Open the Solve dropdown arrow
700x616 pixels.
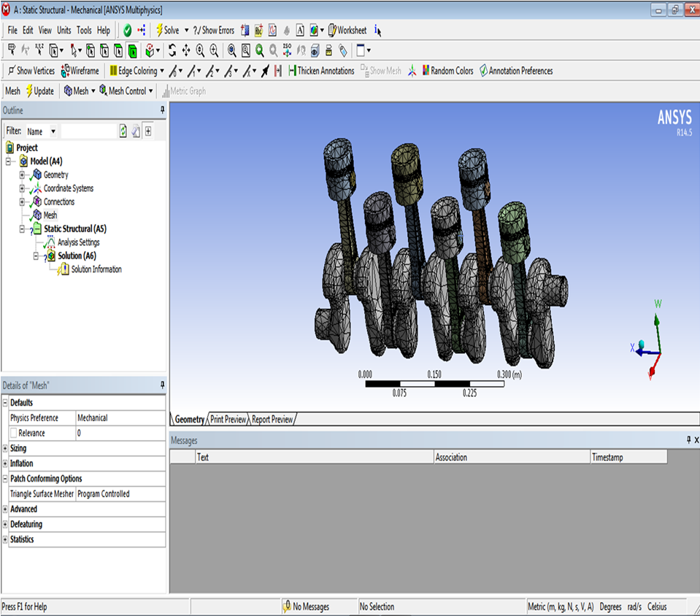(x=187, y=31)
